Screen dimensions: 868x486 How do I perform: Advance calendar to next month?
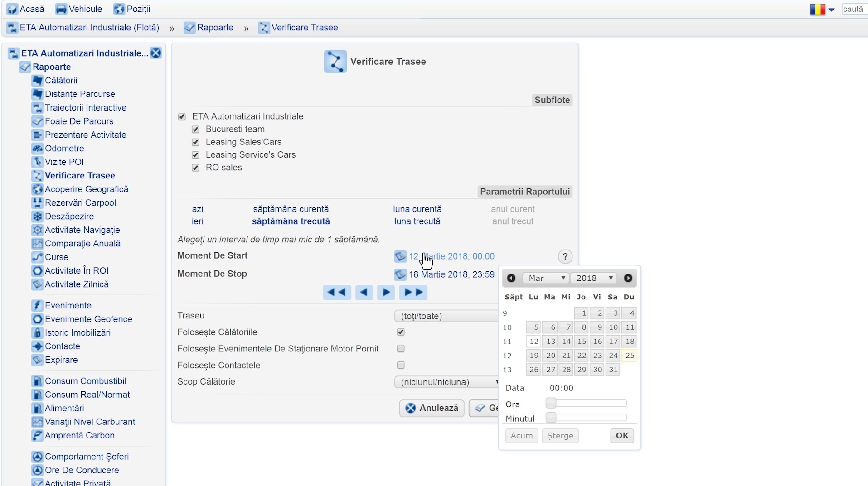pyautogui.click(x=628, y=278)
